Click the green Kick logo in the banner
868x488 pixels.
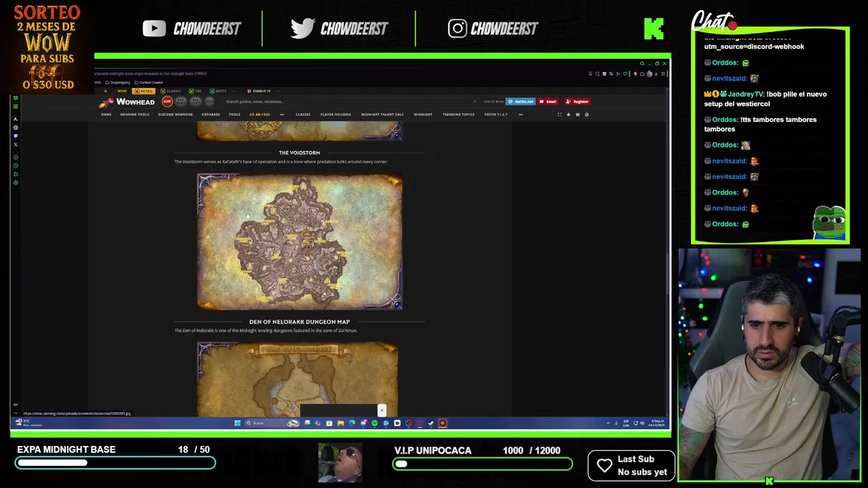[x=654, y=28]
